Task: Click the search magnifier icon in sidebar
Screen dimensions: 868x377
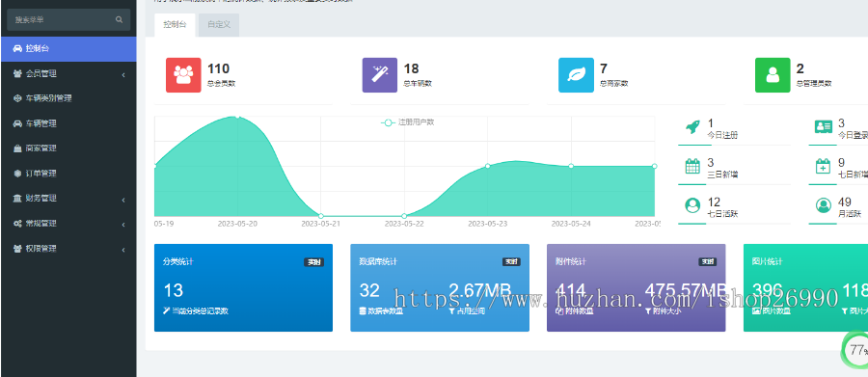Action: coord(119,19)
